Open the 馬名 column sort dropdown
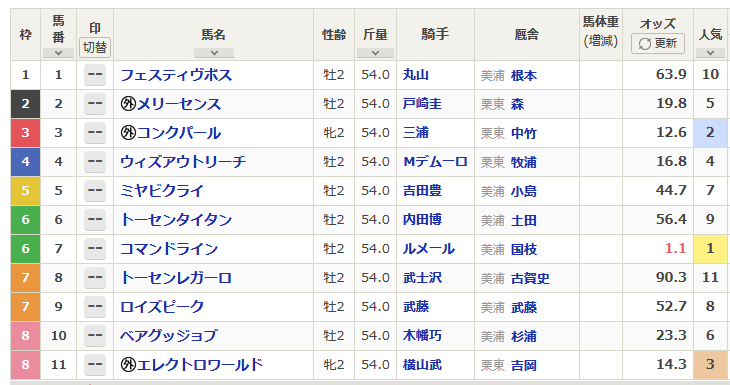 [214, 53]
